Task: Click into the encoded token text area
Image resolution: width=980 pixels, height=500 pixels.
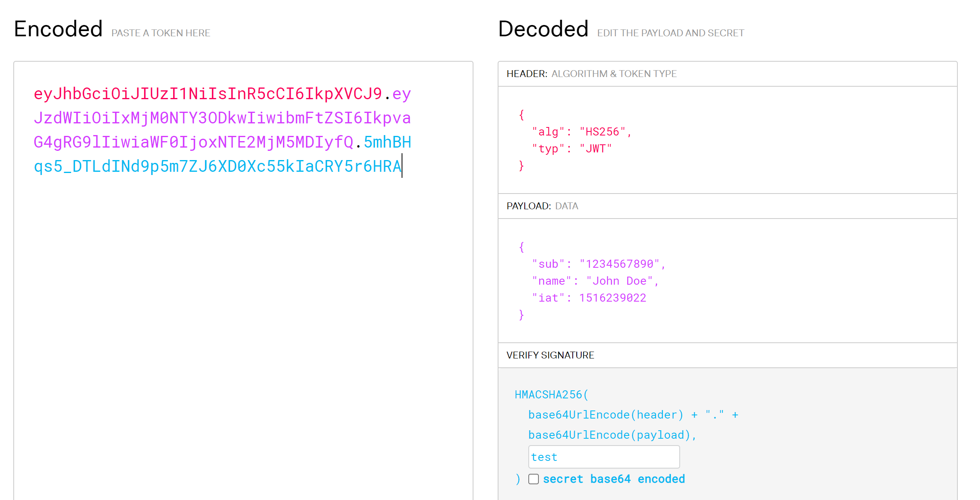Action: click(243, 281)
